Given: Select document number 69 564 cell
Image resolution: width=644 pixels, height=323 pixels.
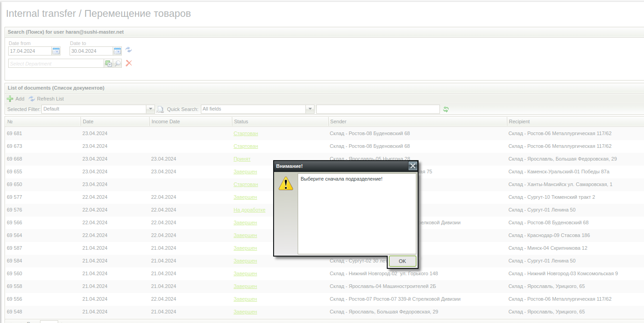Looking at the screenshot, I should point(15,235).
